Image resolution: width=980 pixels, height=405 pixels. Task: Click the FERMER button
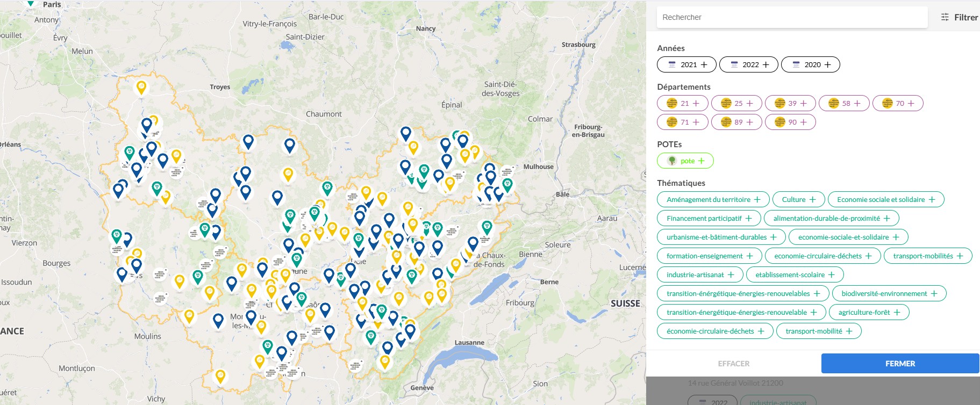[899, 364]
